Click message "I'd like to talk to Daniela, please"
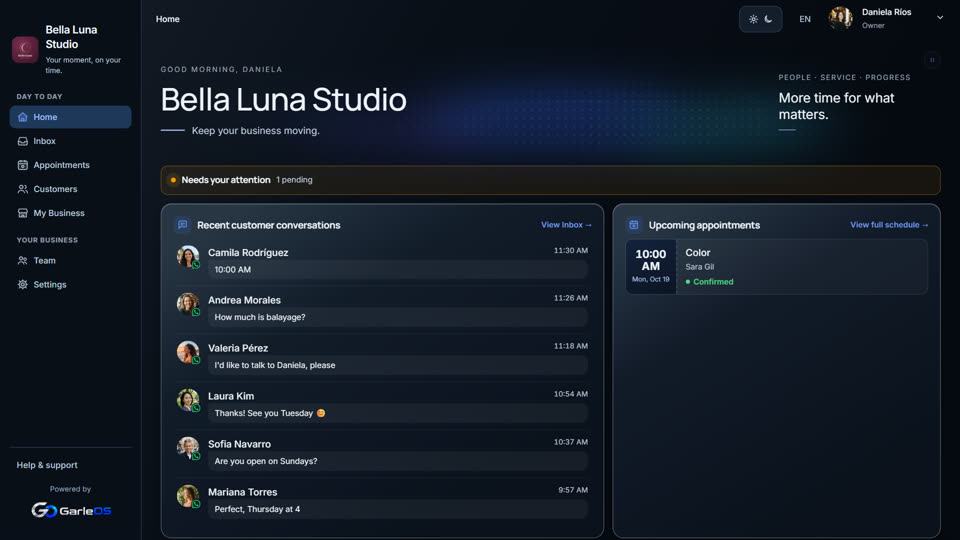The width and height of the screenshot is (960, 540). (x=275, y=365)
